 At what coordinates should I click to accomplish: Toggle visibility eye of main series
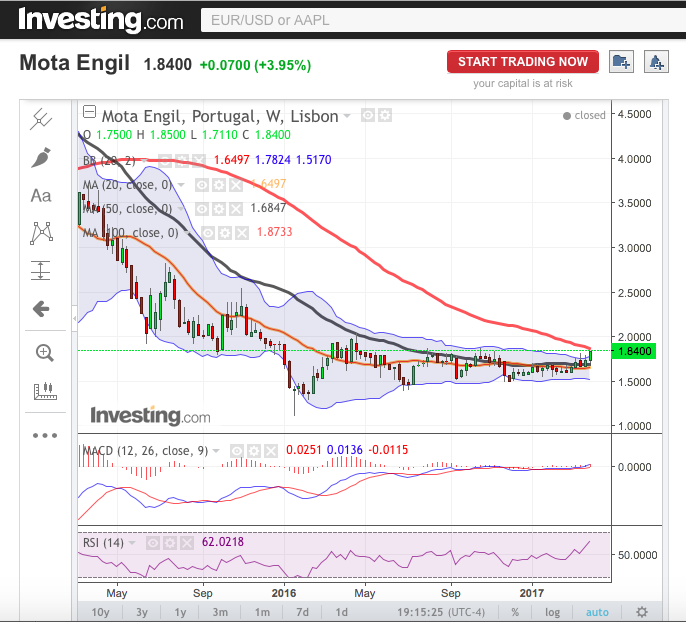pyautogui.click(x=368, y=115)
